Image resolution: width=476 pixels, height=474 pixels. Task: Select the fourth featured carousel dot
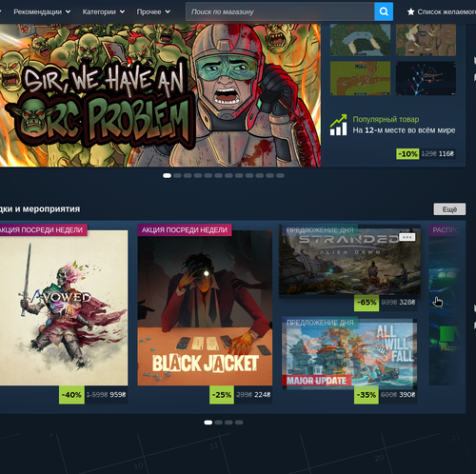click(x=198, y=175)
